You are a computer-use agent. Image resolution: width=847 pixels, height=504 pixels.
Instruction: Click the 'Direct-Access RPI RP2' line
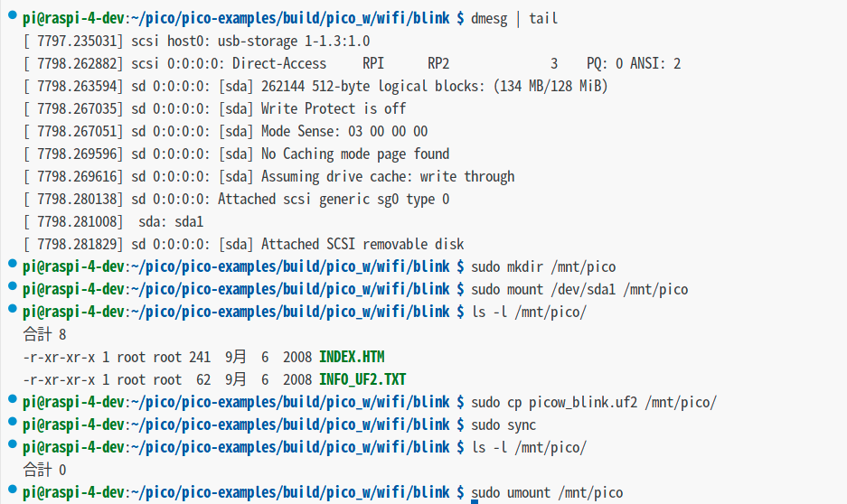pos(352,64)
